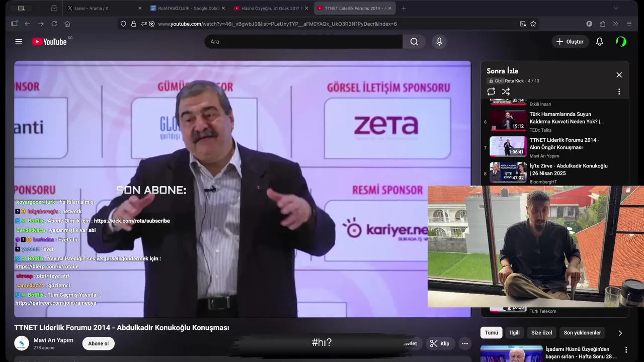This screenshot has width=644, height=362.
Task: Open the browser account profile icon
Action: pyautogui.click(x=589, y=24)
